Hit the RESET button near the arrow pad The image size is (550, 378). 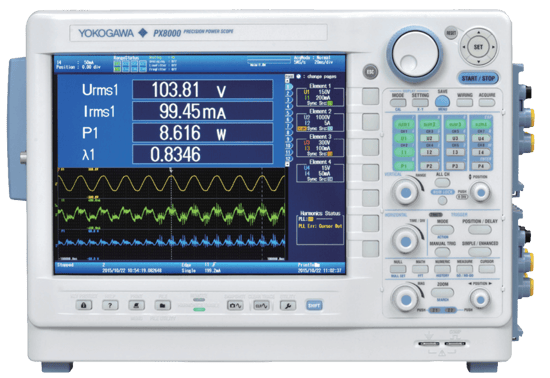pyautogui.click(x=451, y=33)
